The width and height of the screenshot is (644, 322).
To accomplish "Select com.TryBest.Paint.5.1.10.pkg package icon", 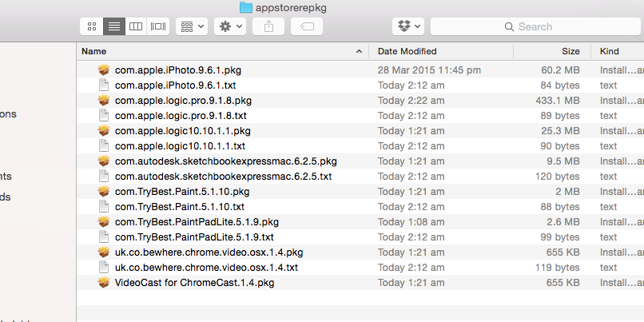I will [104, 192].
